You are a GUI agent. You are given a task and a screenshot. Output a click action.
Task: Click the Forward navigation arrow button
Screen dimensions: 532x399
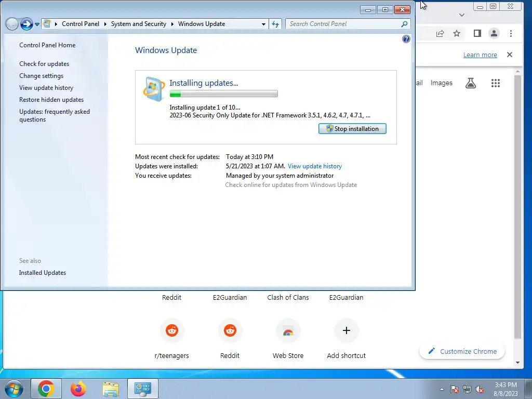[27, 24]
